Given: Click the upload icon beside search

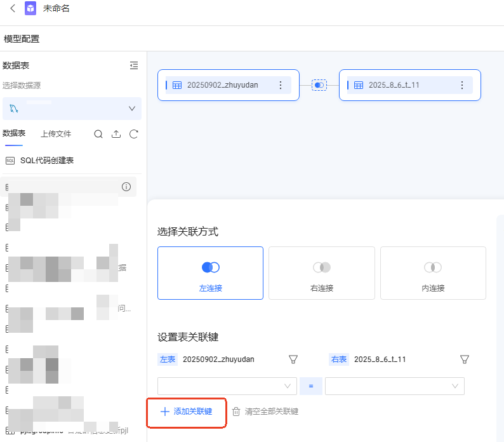Looking at the screenshot, I should pyautogui.click(x=116, y=134).
